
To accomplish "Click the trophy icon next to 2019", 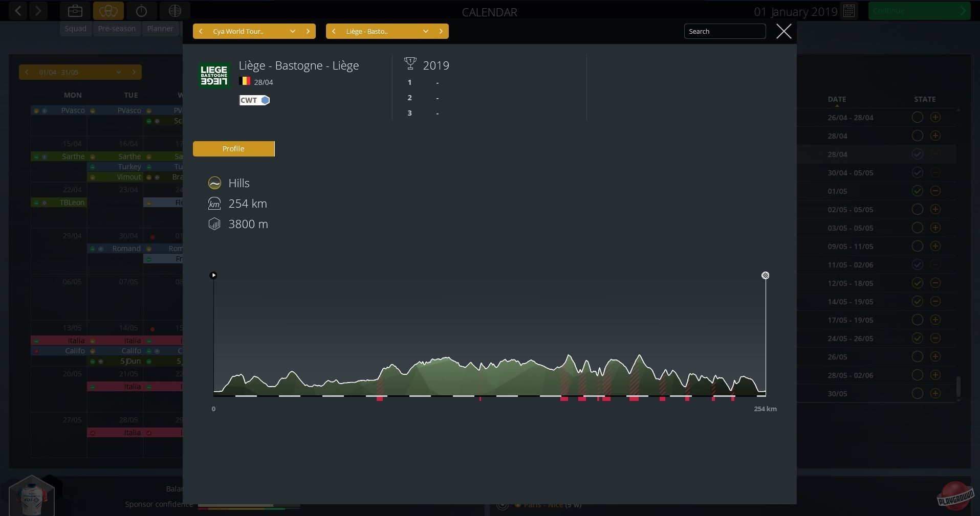I will pos(410,64).
